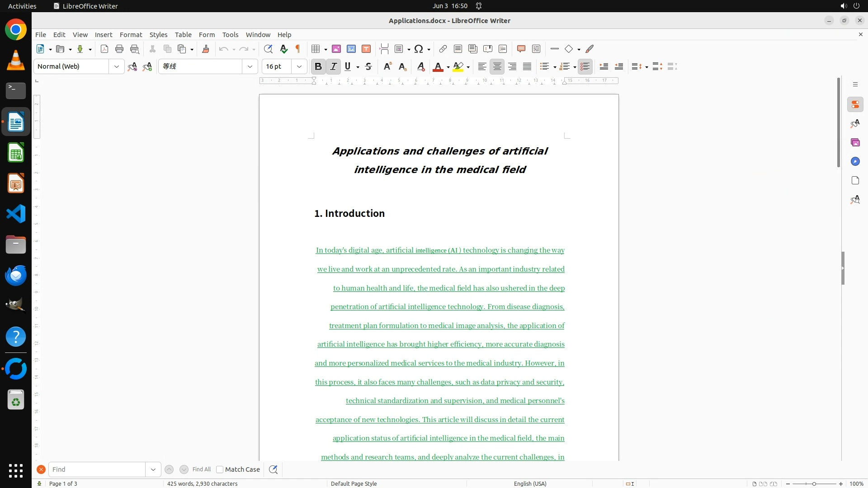Image resolution: width=868 pixels, height=488 pixels.
Task: Open sidebar Gallery panel
Action: (855, 142)
